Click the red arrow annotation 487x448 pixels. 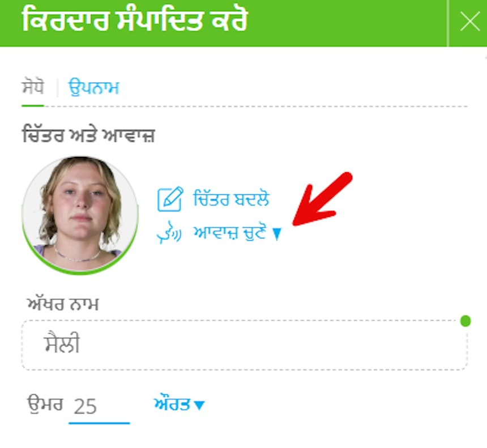pos(322,199)
